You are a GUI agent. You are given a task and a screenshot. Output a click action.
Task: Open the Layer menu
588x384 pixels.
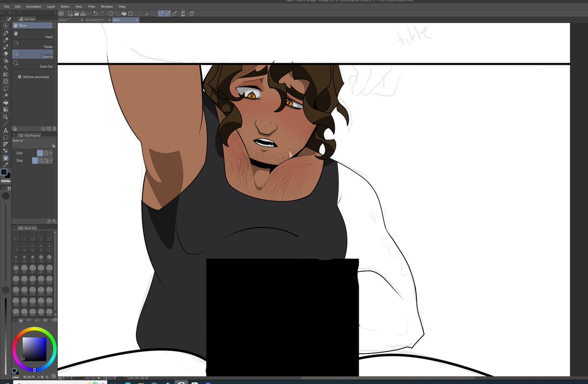pos(51,6)
